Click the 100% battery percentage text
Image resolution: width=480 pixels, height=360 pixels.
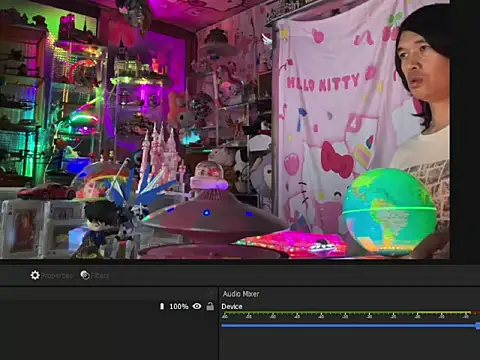coord(179,306)
